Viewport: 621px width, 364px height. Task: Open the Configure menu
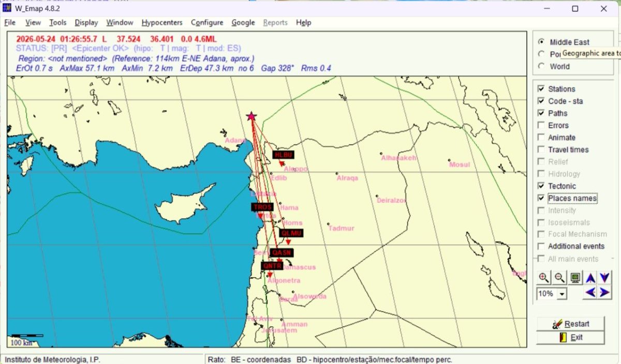click(207, 23)
